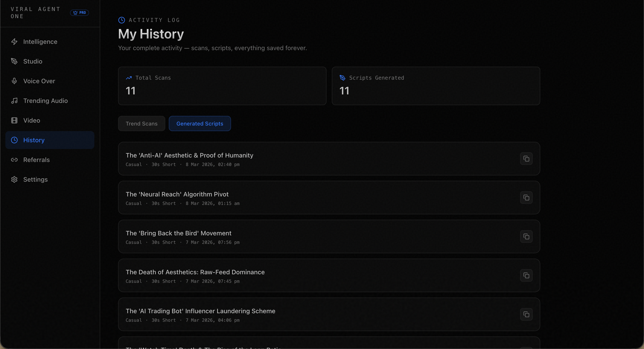This screenshot has height=349, width=644.
Task: Click the '7 Mar 2026, 07:45 pm' timestamp
Action: (x=212, y=281)
